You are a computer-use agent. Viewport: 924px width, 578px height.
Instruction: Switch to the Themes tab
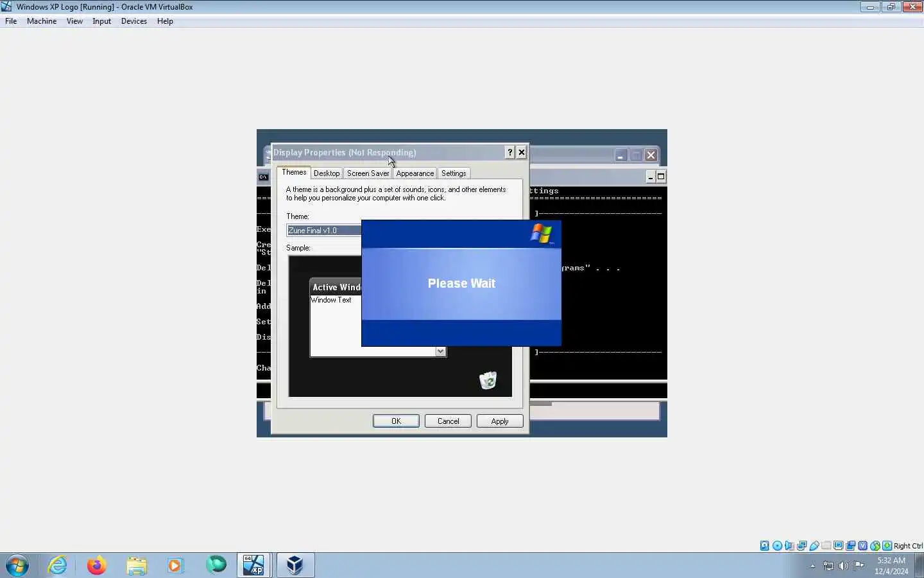tap(294, 172)
